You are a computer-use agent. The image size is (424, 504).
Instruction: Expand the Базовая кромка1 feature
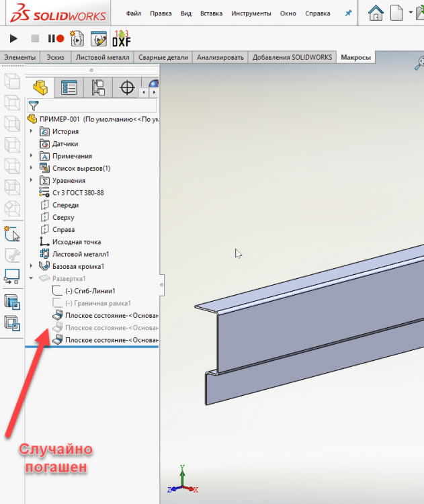click(31, 266)
